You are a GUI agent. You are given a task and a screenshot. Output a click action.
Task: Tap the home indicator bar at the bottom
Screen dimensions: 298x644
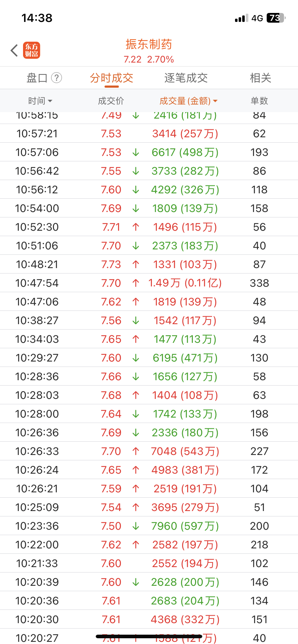149,636
